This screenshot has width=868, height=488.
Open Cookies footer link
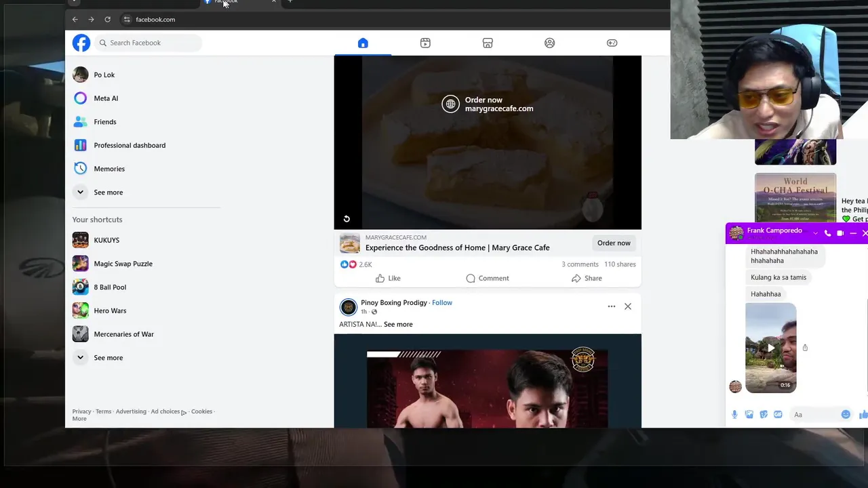(x=201, y=411)
